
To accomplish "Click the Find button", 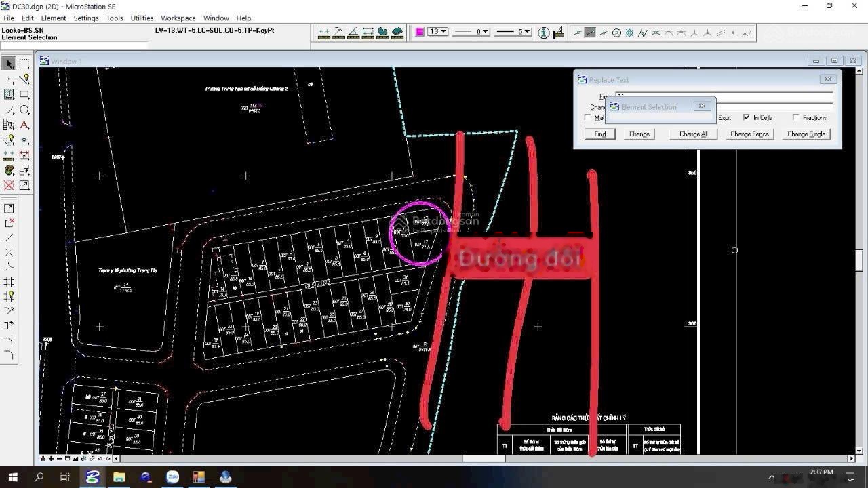I will pyautogui.click(x=600, y=134).
